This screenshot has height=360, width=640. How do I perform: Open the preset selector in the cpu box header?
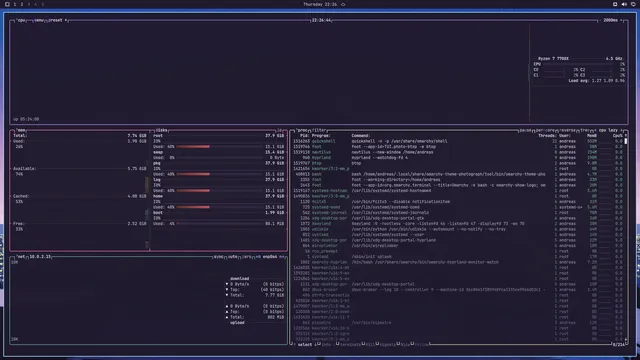click(x=56, y=20)
